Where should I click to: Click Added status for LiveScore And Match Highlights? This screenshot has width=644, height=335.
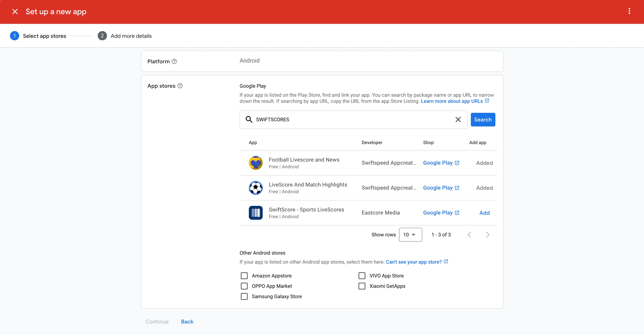pos(484,188)
